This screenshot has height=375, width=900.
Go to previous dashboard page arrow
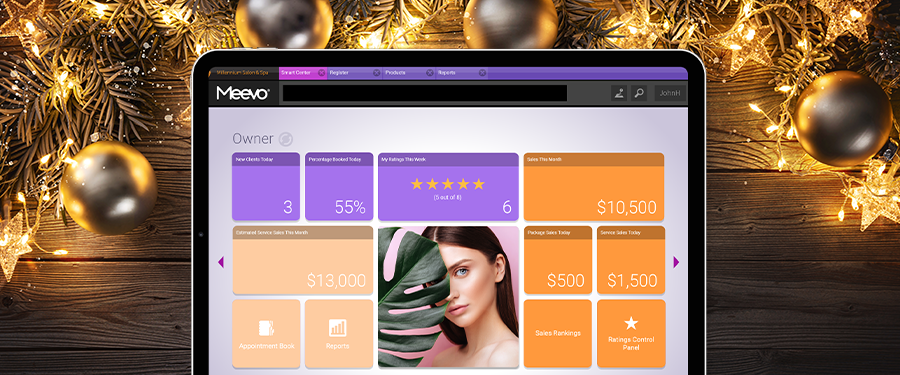click(221, 262)
